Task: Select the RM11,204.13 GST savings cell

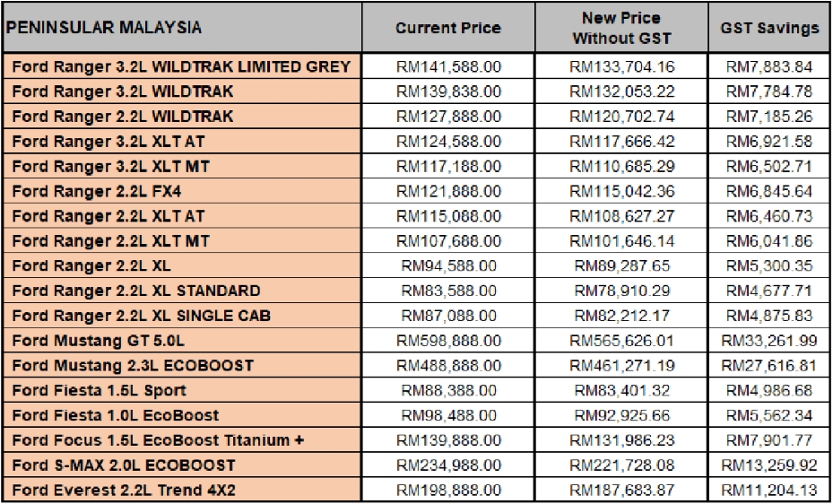Action: (x=769, y=491)
